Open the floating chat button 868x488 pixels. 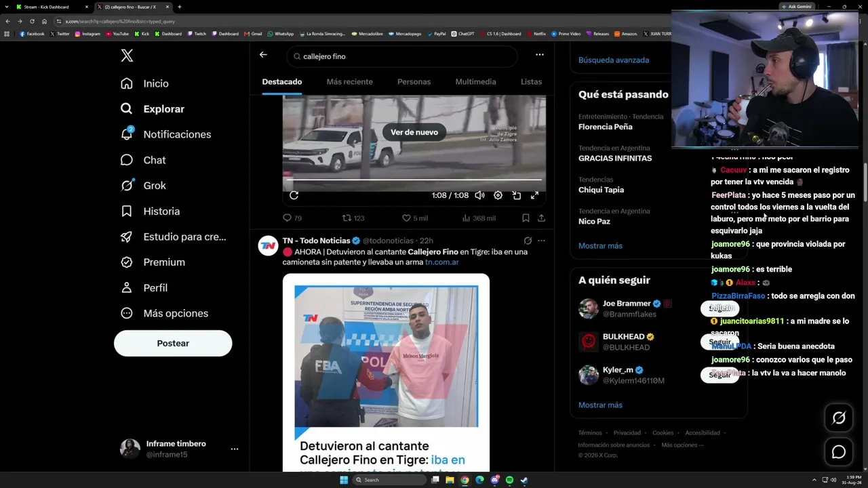839,452
